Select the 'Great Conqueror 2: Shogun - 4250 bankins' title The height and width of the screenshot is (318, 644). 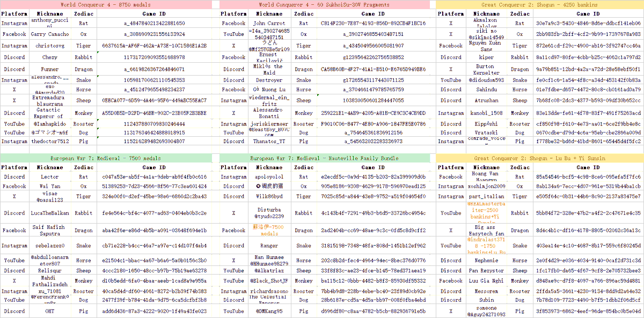pos(540,4)
